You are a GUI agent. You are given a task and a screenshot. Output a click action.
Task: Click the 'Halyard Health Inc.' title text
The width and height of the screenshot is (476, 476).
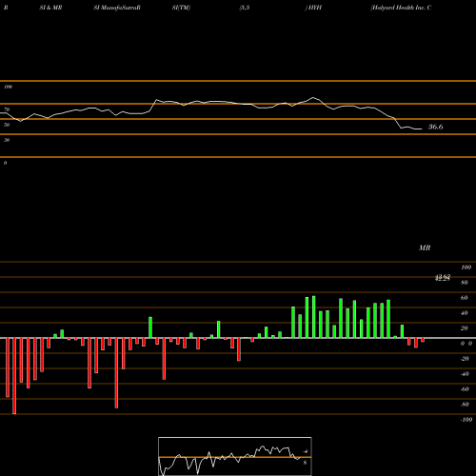tap(398, 8)
